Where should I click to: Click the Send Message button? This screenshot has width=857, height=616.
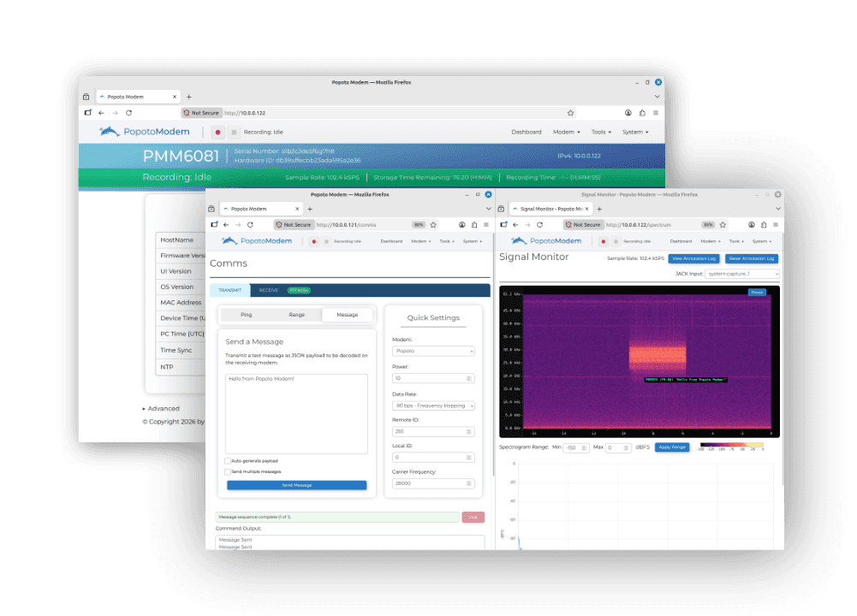pyautogui.click(x=297, y=485)
